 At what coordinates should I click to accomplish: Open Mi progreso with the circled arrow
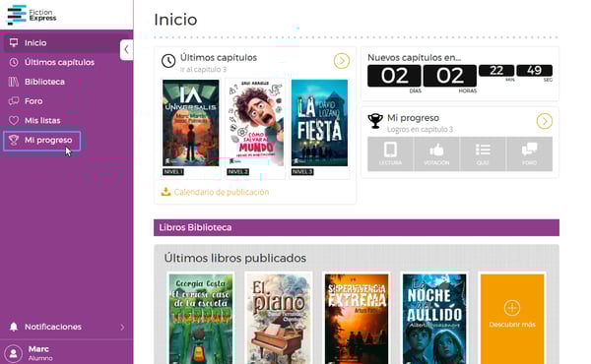(545, 121)
